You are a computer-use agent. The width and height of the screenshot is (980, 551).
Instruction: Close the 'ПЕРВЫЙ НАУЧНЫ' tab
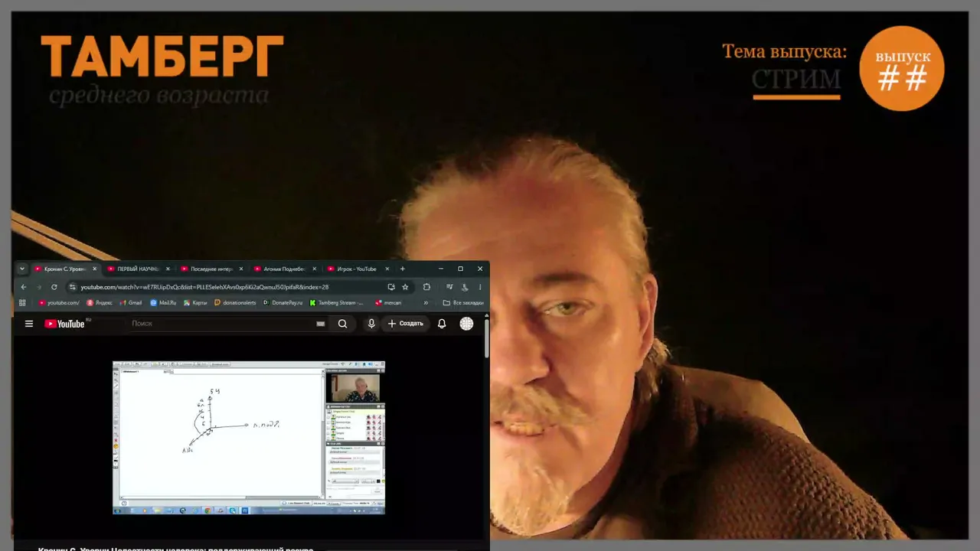(x=168, y=269)
